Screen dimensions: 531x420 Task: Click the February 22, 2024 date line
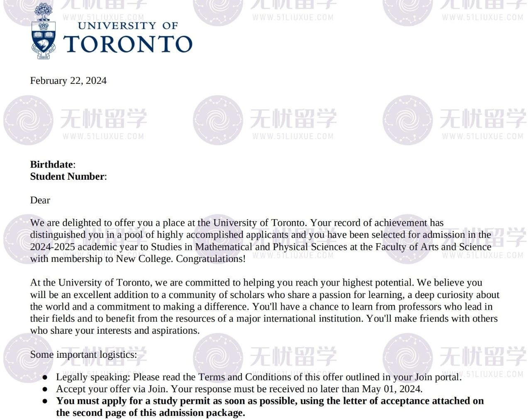68,81
